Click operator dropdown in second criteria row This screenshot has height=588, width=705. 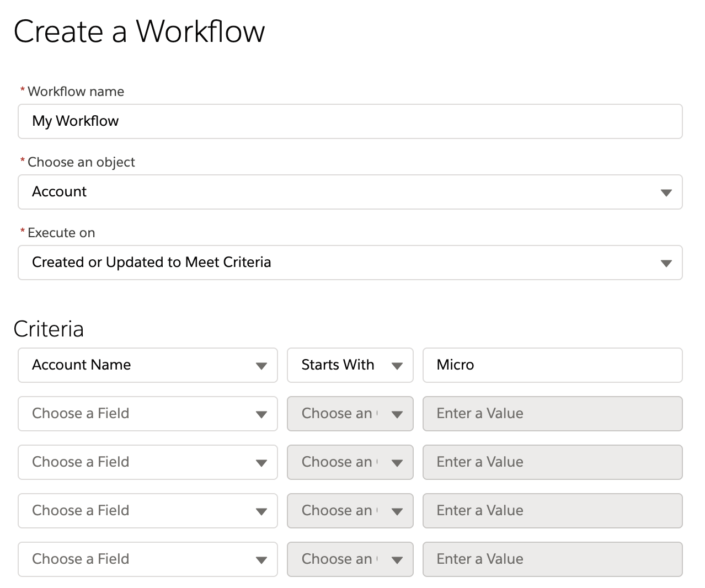tap(350, 414)
